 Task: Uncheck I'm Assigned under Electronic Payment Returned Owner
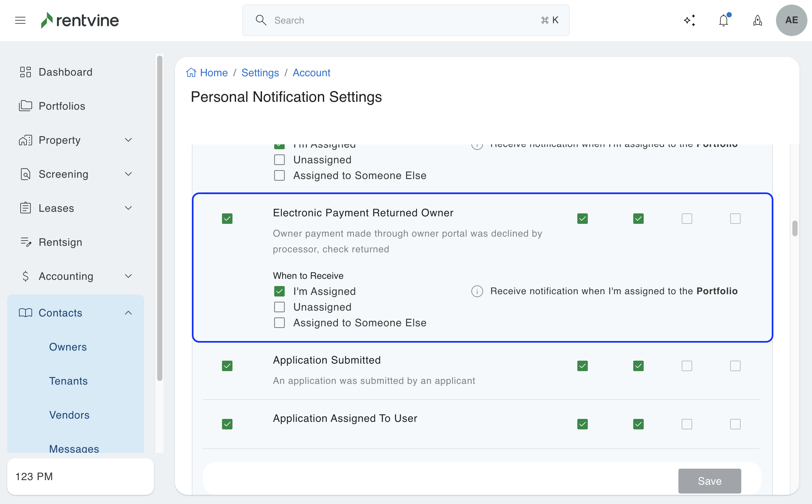click(279, 291)
